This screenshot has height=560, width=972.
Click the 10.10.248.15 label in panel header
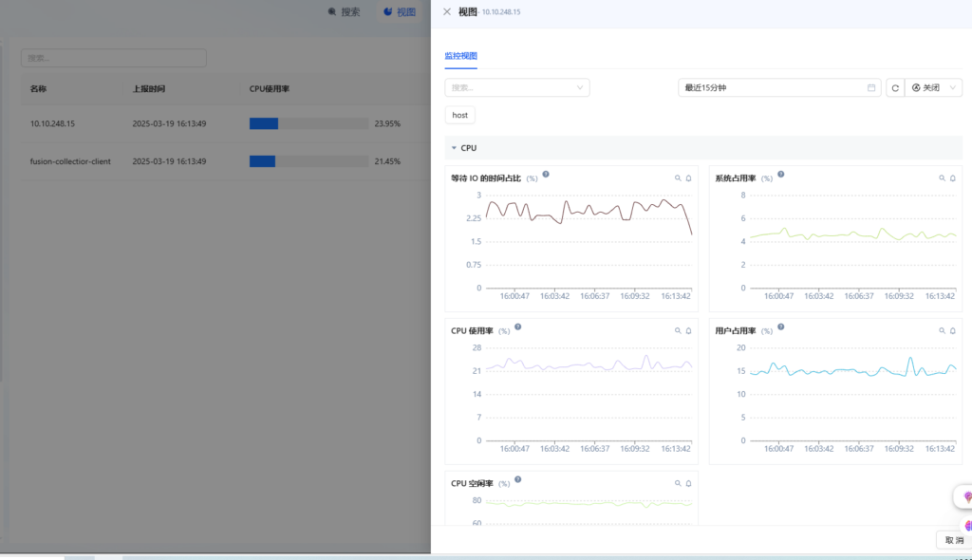click(x=501, y=11)
